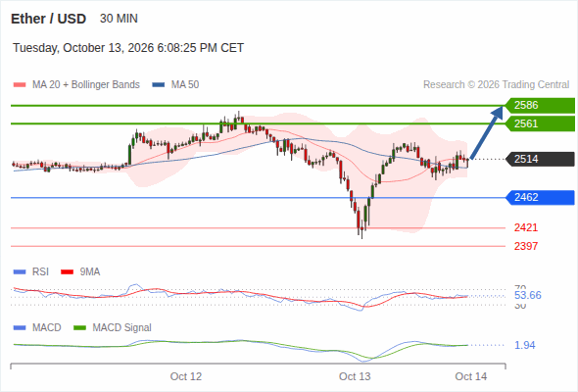Click the MACD value 1.94
The height and width of the screenshot is (392, 578).
pyautogui.click(x=525, y=346)
